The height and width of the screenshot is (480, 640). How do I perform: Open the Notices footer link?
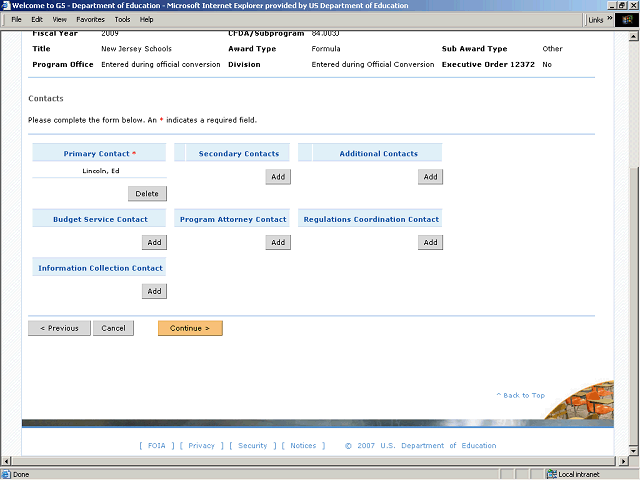coord(303,445)
